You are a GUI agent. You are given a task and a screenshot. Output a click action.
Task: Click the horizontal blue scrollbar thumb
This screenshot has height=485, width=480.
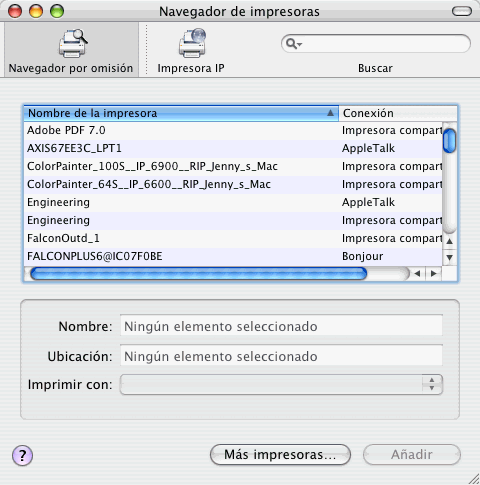198,274
